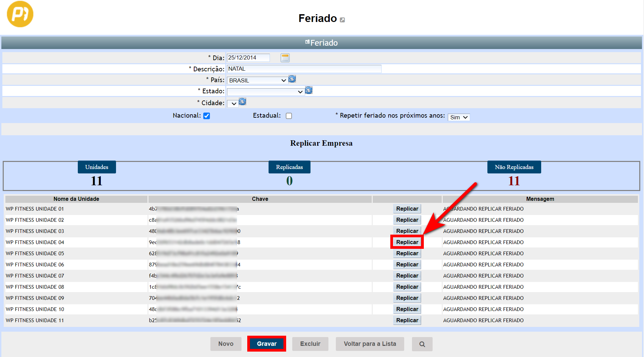
Task: Open the repeat holiday Sim dropdown
Action: [x=458, y=117]
